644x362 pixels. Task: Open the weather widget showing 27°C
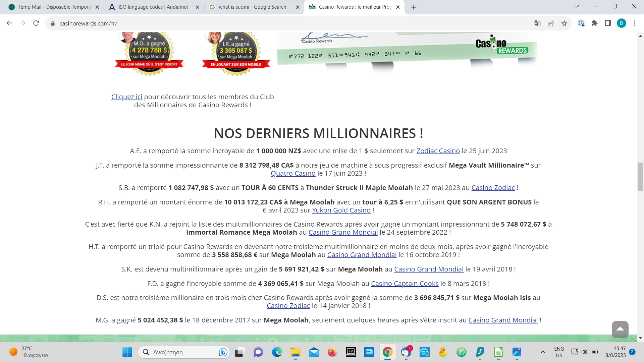[29, 352]
